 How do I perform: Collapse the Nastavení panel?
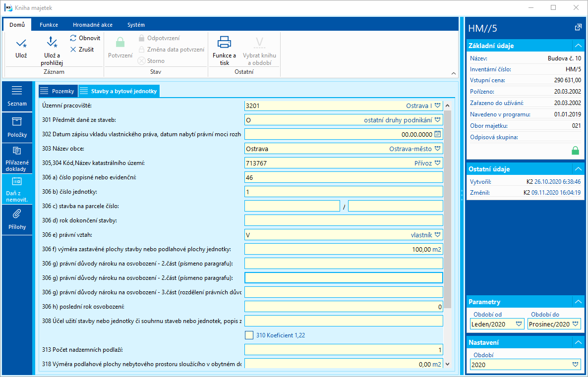[x=578, y=342]
